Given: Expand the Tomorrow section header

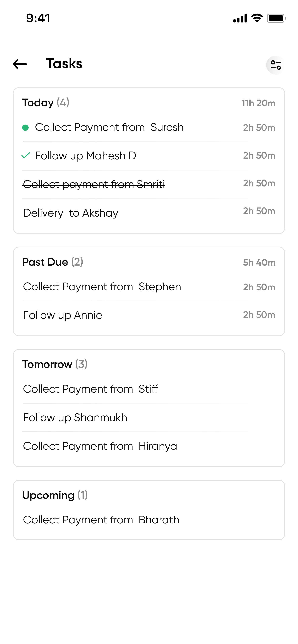Looking at the screenshot, I should click(55, 364).
